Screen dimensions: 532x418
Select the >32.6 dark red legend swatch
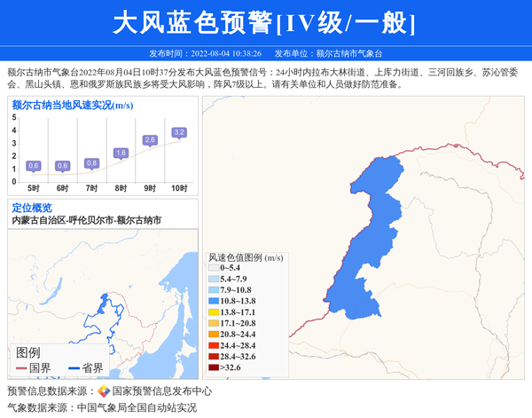pyautogui.click(x=214, y=367)
